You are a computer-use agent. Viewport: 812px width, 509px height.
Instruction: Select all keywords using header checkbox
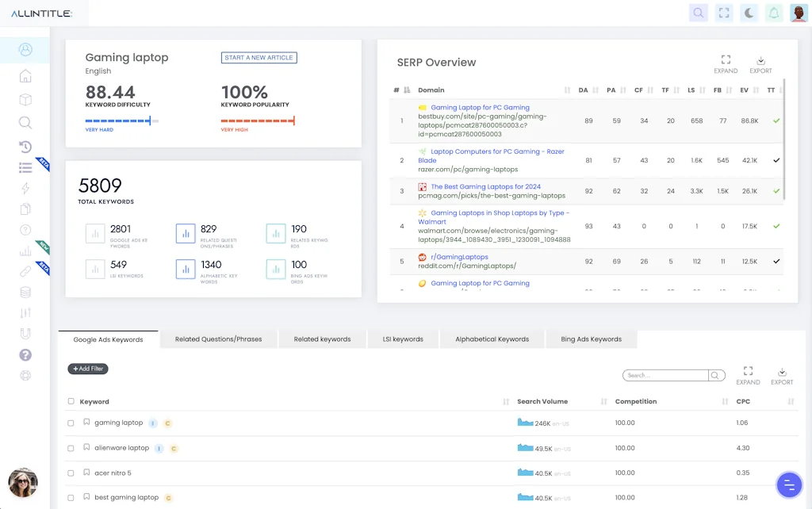(x=71, y=402)
